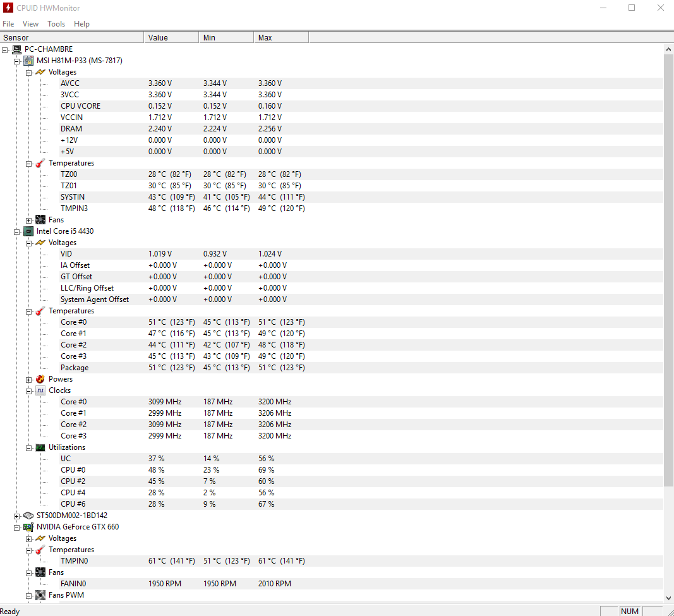Collapse the MSI H81M-P33 node
This screenshot has height=616, width=674.
(17, 61)
